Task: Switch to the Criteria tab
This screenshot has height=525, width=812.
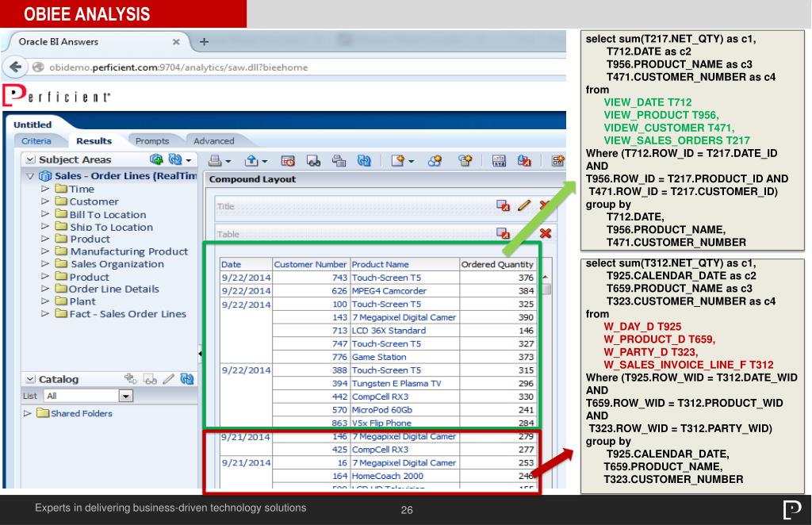Action: pyautogui.click(x=36, y=141)
